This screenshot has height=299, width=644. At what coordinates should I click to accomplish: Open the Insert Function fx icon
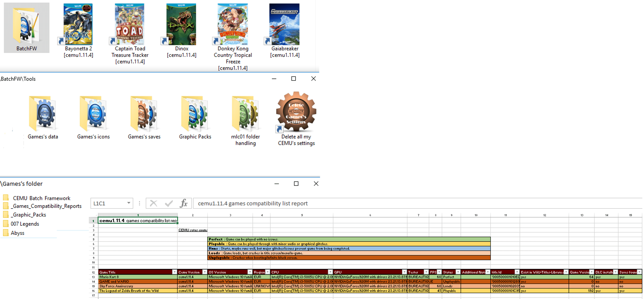pyautogui.click(x=183, y=203)
